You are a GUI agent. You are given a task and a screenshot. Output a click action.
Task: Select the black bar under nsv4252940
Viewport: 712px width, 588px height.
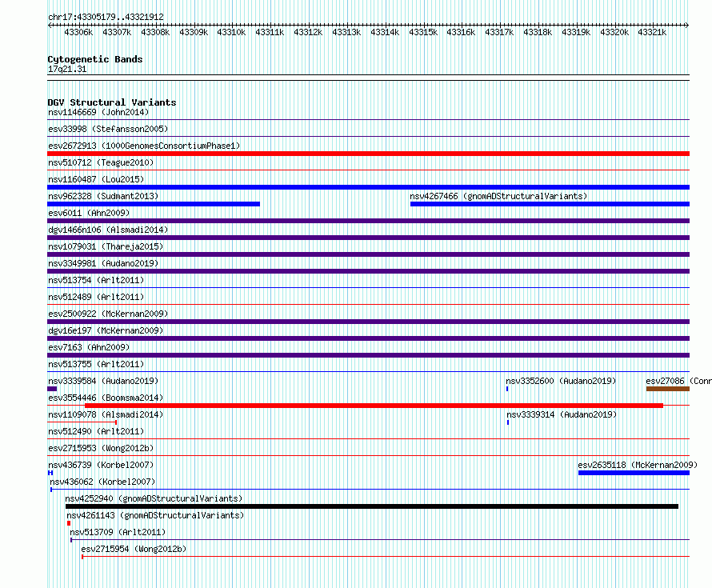pos(372,506)
